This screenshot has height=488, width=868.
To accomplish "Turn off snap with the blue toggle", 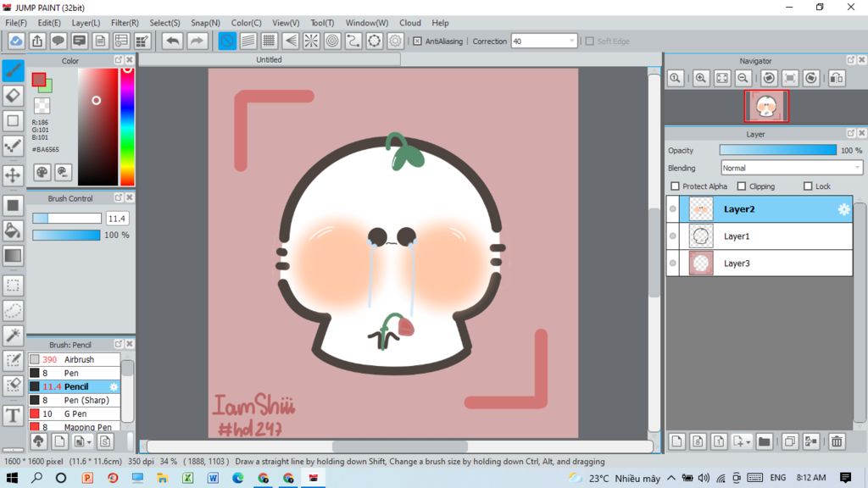I will point(227,41).
